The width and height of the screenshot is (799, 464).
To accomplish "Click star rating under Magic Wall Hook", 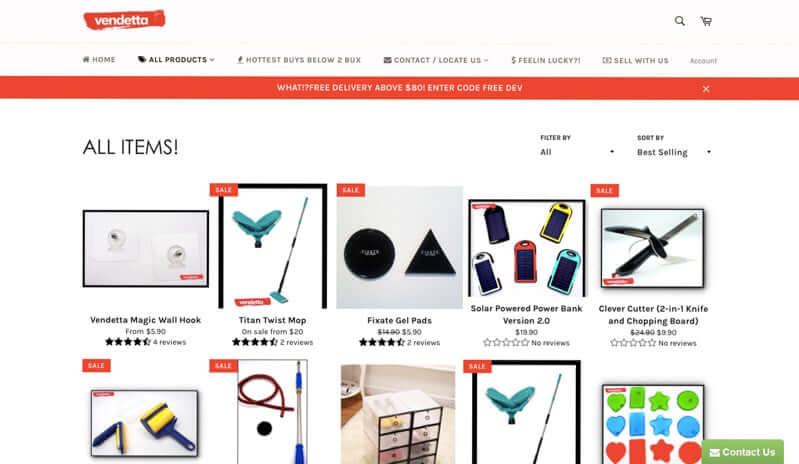I will [x=127, y=342].
